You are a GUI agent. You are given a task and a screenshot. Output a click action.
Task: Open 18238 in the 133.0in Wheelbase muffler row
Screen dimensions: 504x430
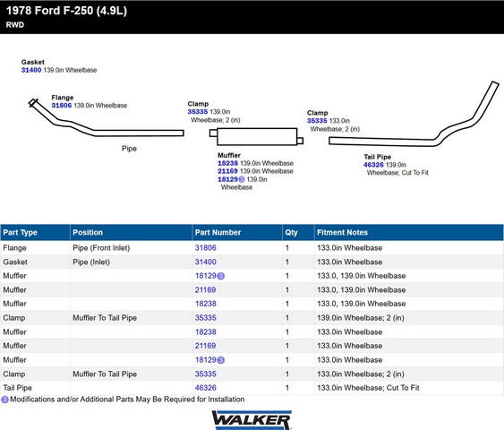[x=205, y=332]
